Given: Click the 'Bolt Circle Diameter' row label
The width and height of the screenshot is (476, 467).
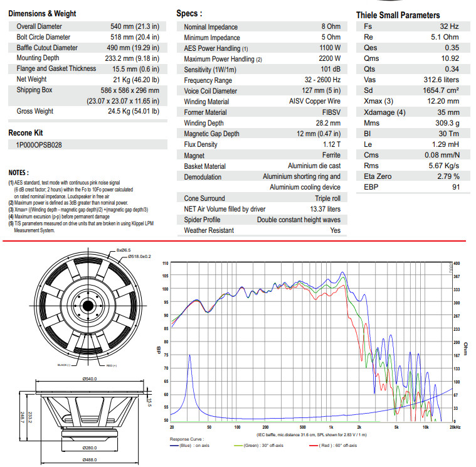Looking at the screenshot, I should pos(43,37).
